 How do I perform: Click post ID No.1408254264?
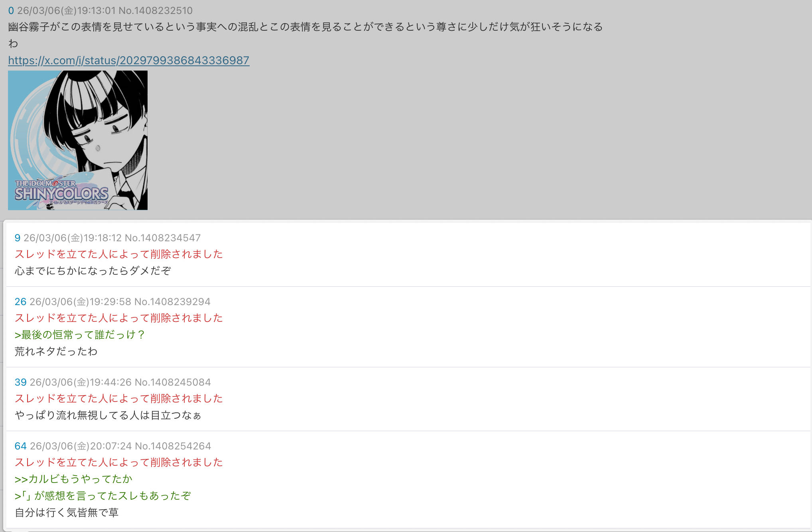(173, 446)
